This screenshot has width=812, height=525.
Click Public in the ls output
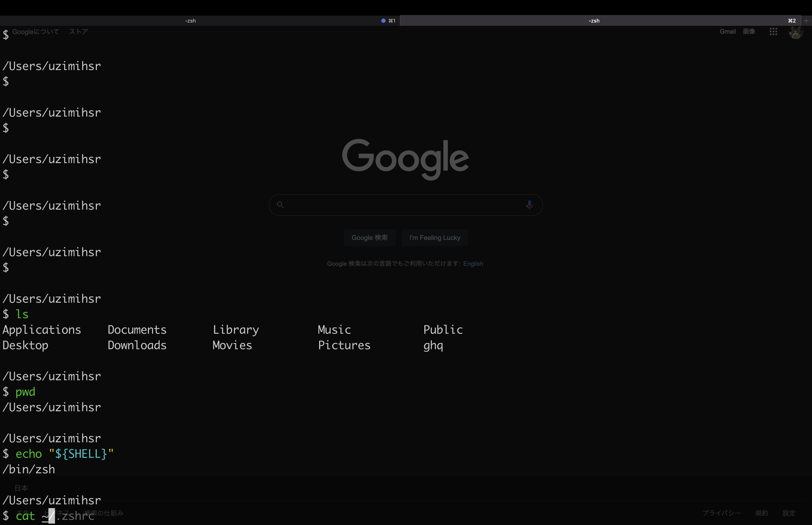tap(443, 330)
